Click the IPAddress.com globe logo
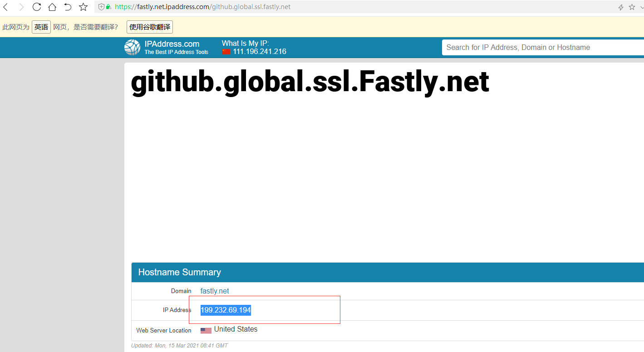Image resolution: width=644 pixels, height=352 pixels. coord(133,48)
